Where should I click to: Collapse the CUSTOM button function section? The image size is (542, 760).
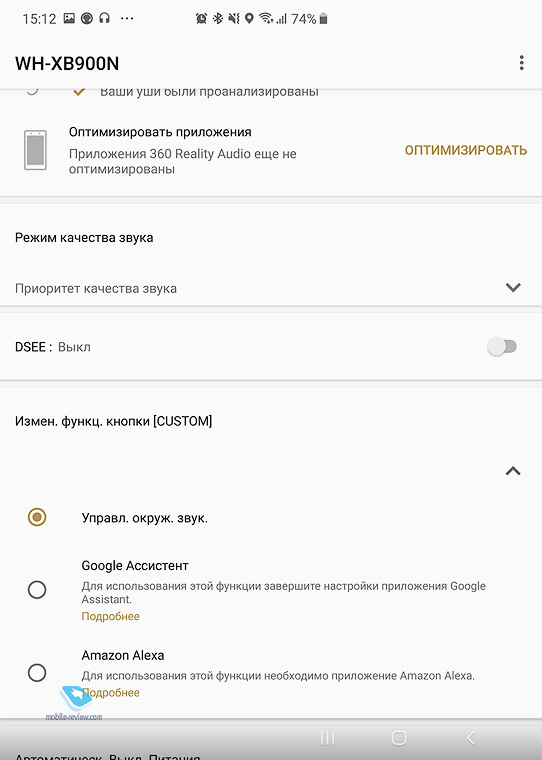(x=513, y=471)
